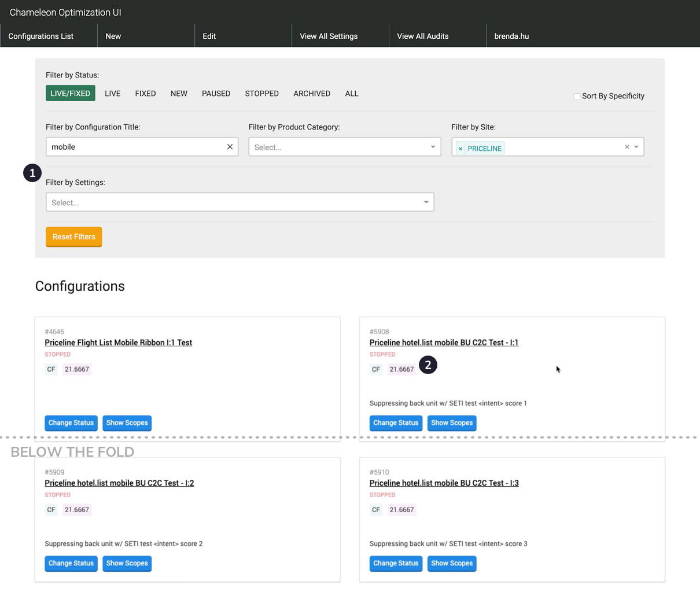Filter by LIVE status
This screenshot has width=700, height=592.
(x=113, y=93)
